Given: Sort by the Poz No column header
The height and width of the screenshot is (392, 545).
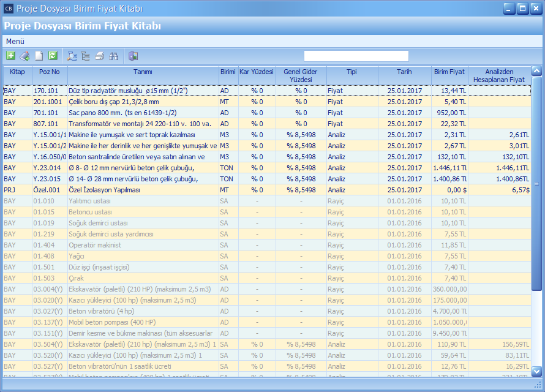Looking at the screenshot, I should point(50,72).
